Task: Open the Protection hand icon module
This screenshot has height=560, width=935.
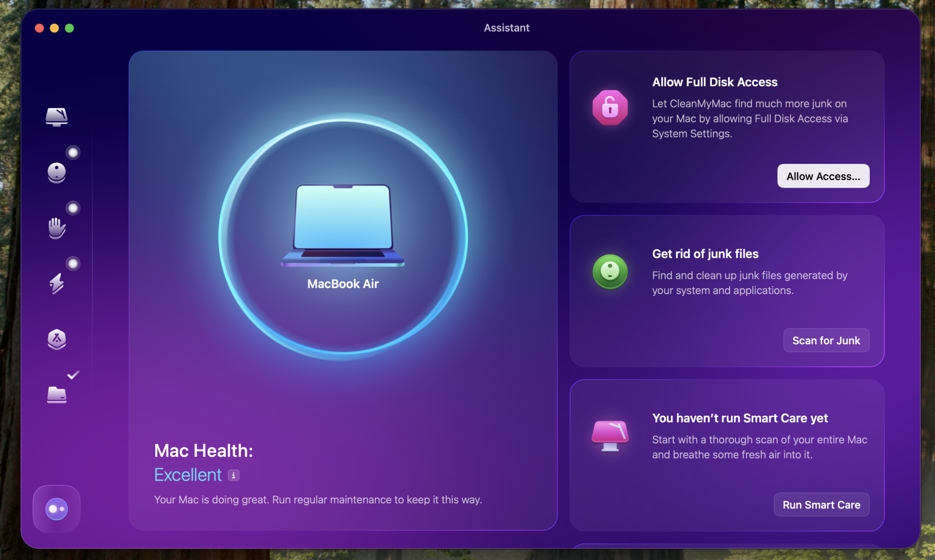Action: pos(56,228)
